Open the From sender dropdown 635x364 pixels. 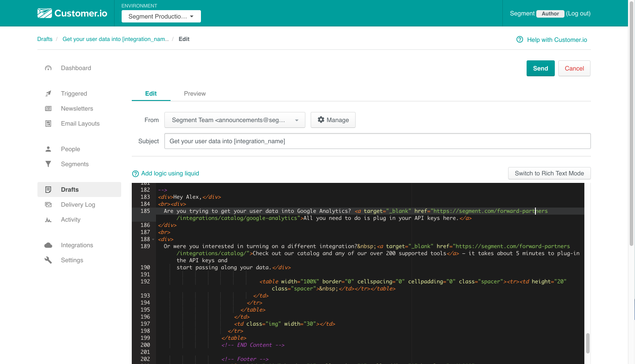coord(235,120)
